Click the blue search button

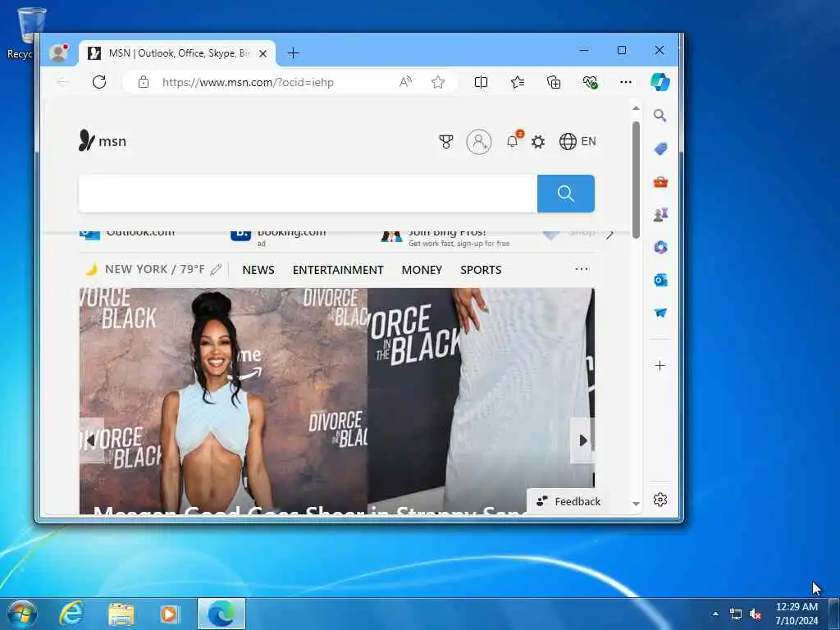click(566, 194)
